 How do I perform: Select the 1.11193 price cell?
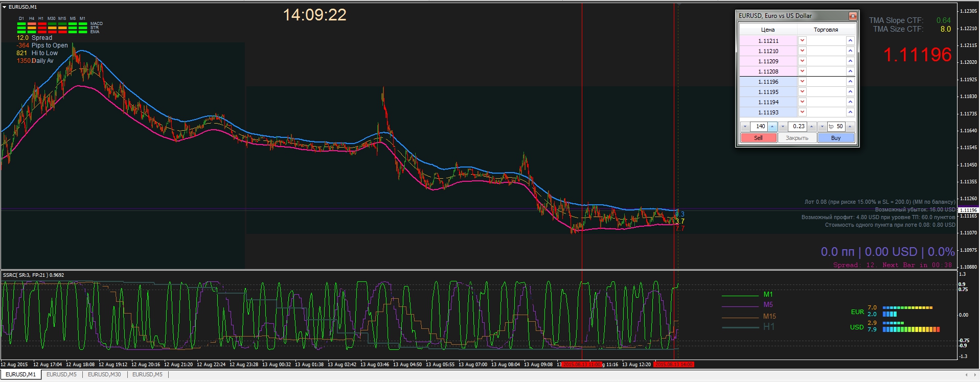tap(768, 112)
